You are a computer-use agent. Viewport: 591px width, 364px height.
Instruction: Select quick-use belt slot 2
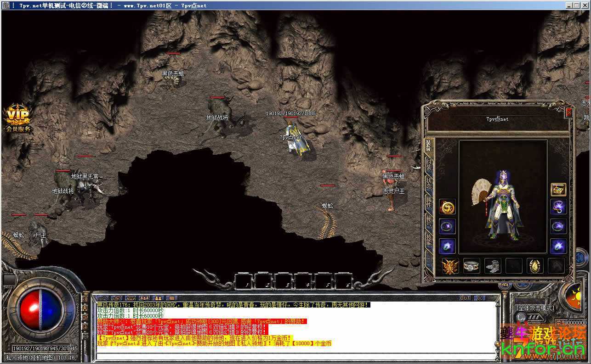pos(264,281)
